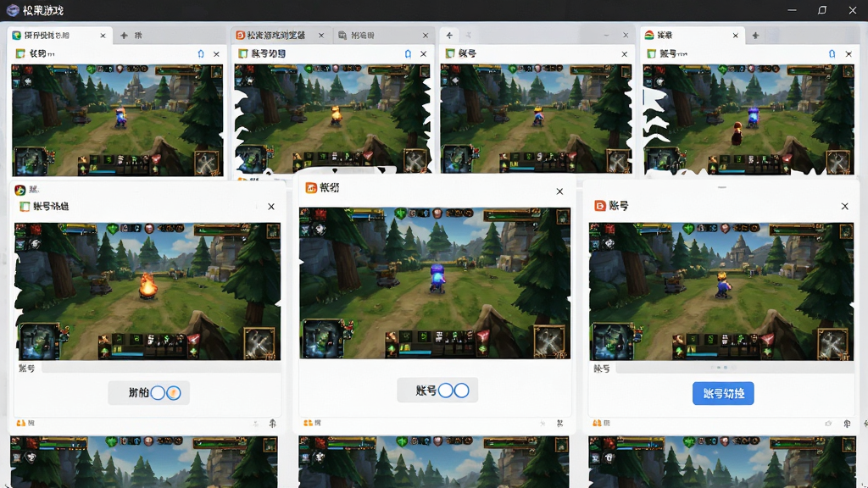Close the right 账号 window with the orange icon
Image resolution: width=868 pixels, height=488 pixels.
point(845,207)
